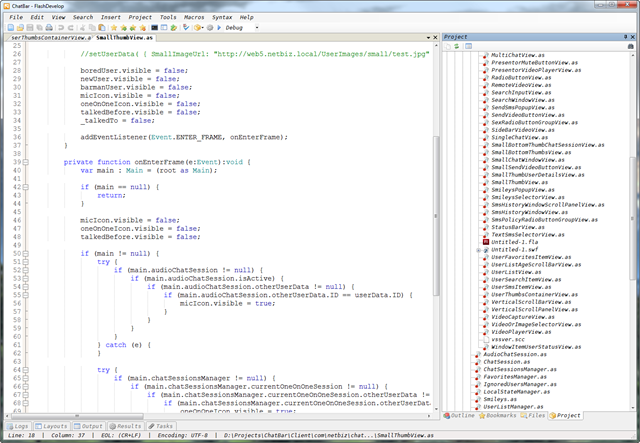Screen dimensions: 640x443
Task: Switch to the Bookmarks panel tab
Action: [x=498, y=415]
